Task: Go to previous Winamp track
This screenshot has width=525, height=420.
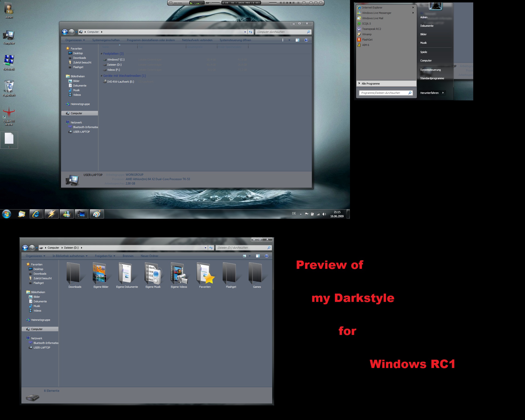Action: [x=281, y=3]
